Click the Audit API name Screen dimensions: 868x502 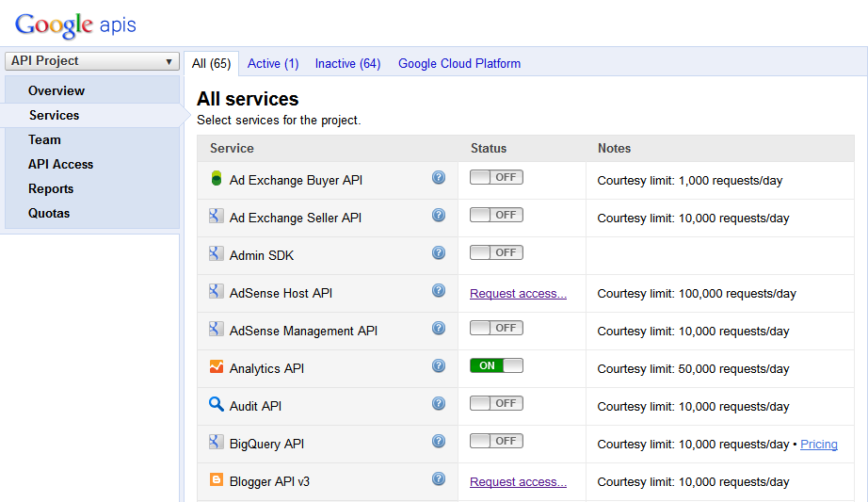255,407
